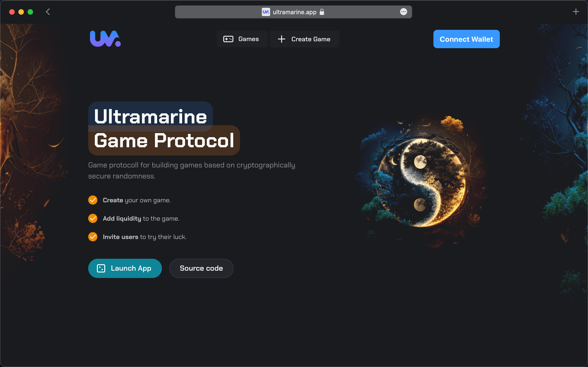Open the ellipsis menu in address bar
This screenshot has height=367, width=588.
(403, 12)
